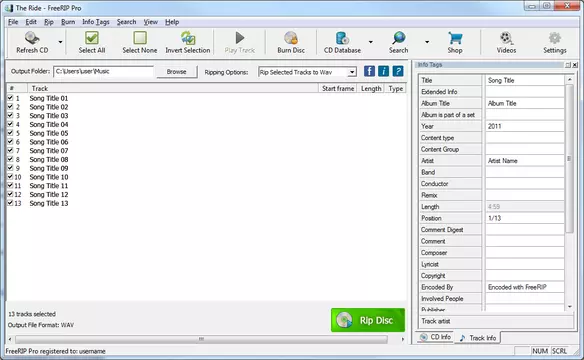Open Settings gear icon
This screenshot has height=360, width=584.
(x=555, y=38)
